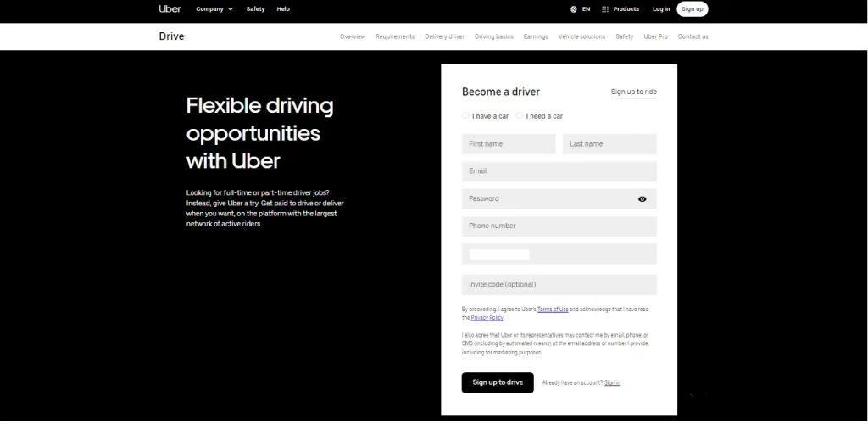Viewport: 868px width, 424px height.
Task: Focus the Phone number field
Action: 559,226
